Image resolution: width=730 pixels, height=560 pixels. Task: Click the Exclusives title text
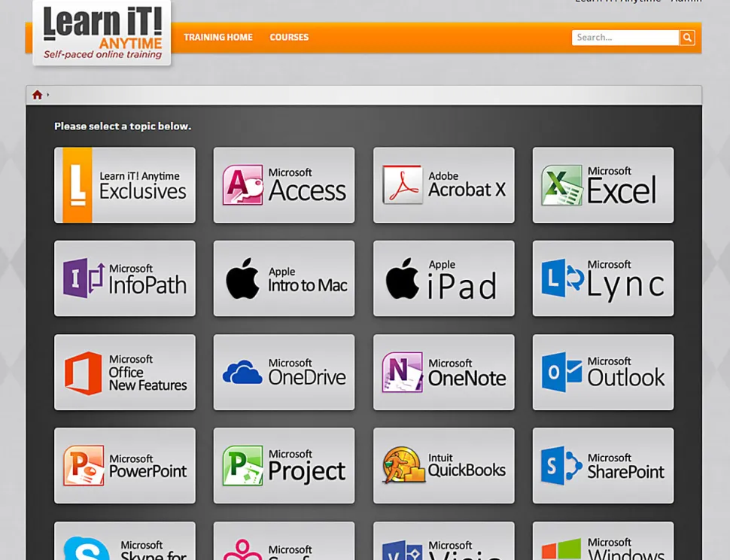click(143, 191)
